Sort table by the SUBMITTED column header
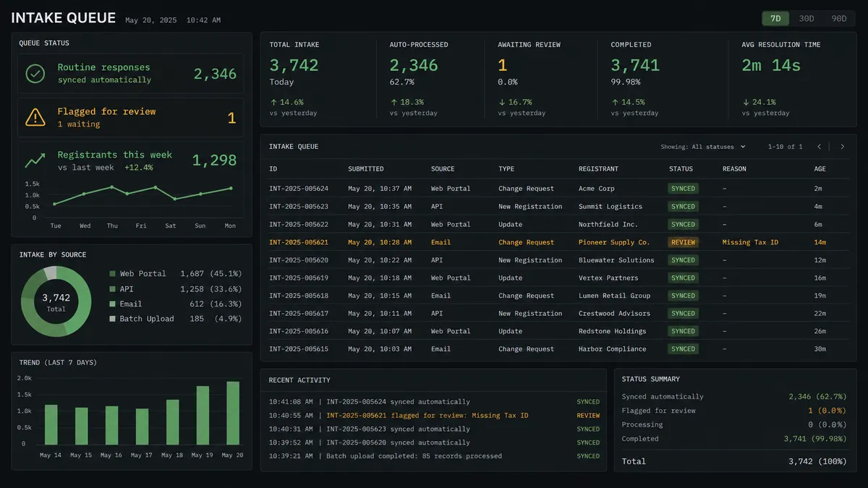868x488 pixels. (x=366, y=169)
